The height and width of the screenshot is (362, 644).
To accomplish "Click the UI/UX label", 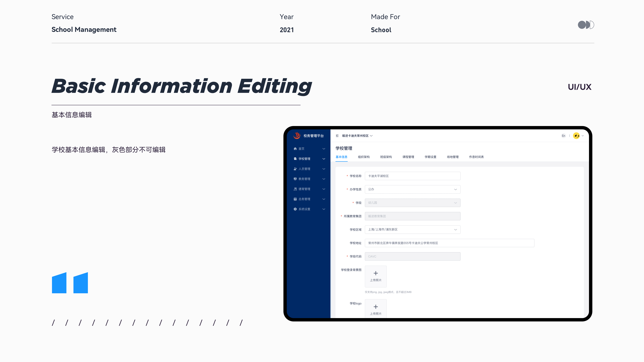I will pyautogui.click(x=579, y=87).
